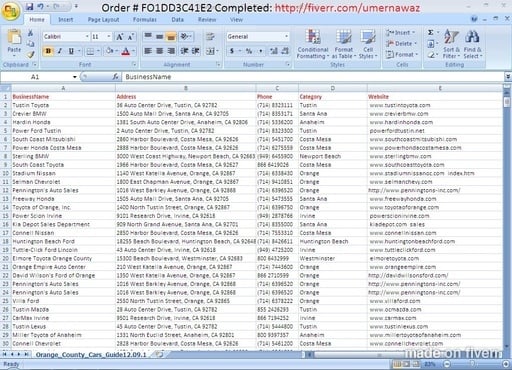Open the Review tab
The width and height of the screenshot is (512, 370).
pyautogui.click(x=207, y=20)
